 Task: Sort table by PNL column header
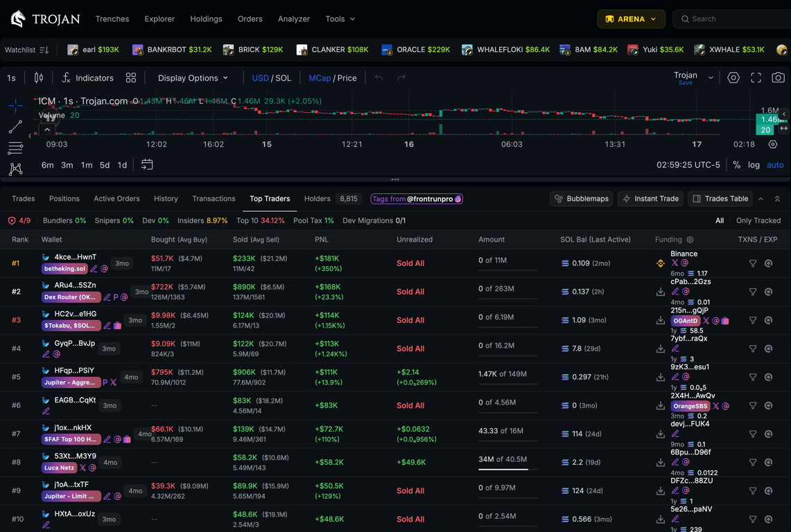(322, 240)
